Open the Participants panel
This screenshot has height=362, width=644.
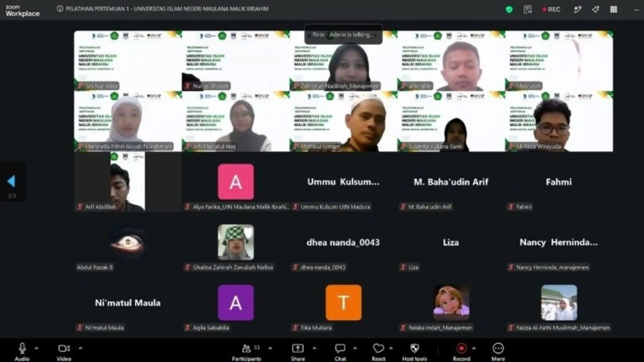pos(247,352)
